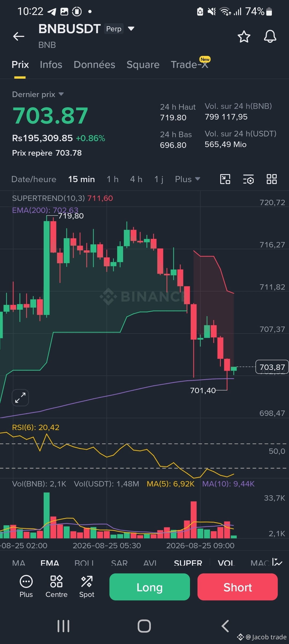This screenshot has width=289, height=644.
Task: Toggle the SUPER trend indicator
Action: [x=188, y=563]
